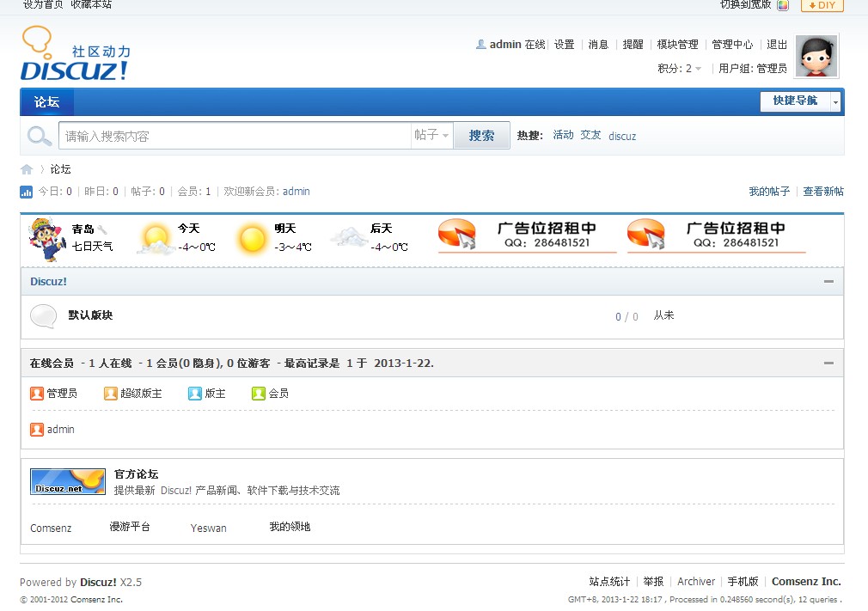Click the search content input field
The height and width of the screenshot is (611, 868).
pos(235,136)
